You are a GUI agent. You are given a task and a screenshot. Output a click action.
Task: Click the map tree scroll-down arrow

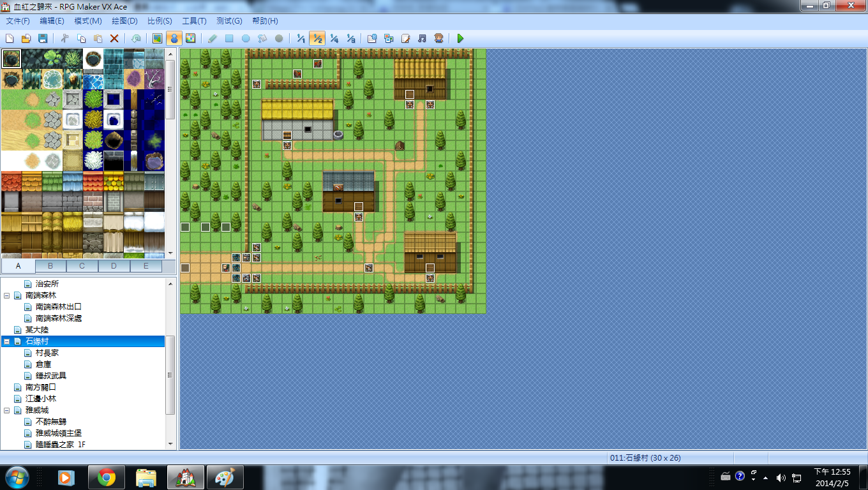coord(170,443)
